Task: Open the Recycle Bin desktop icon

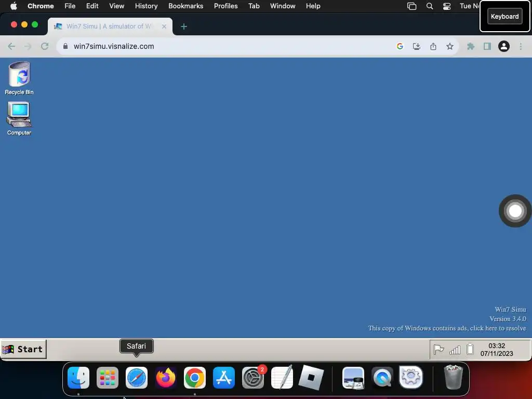Action: tap(19, 78)
